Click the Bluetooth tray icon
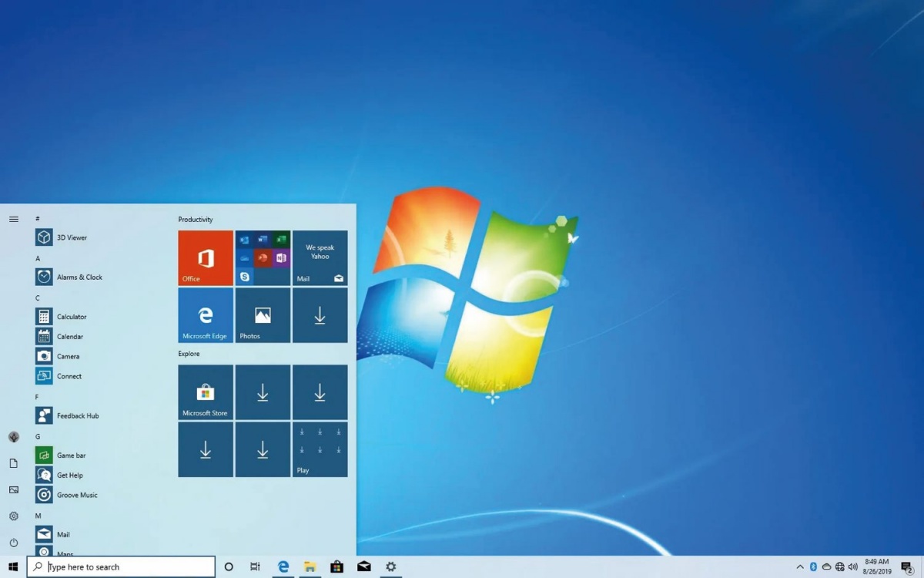The height and width of the screenshot is (578, 924). [x=813, y=567]
